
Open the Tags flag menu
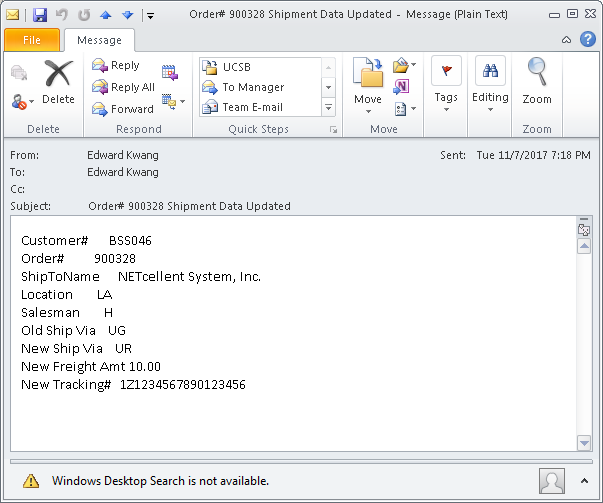click(446, 85)
